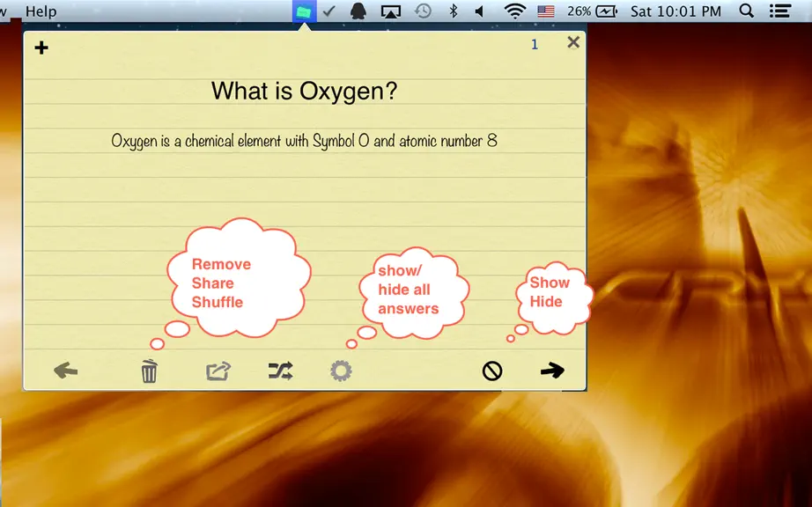
Task: Select the answer text about Oxygen
Action: click(x=304, y=141)
